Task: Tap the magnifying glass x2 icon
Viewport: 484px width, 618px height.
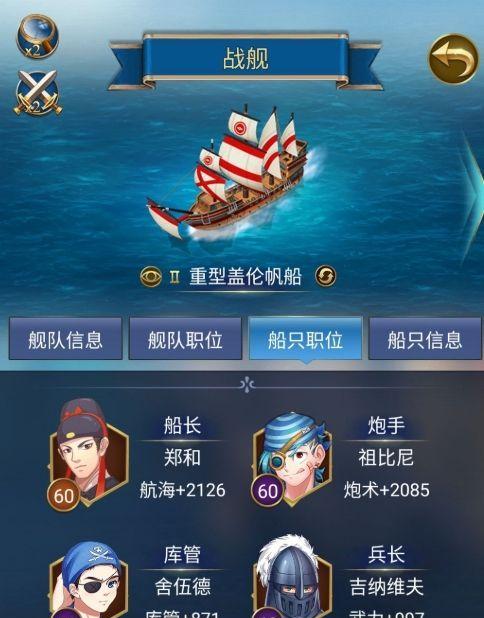Action: (37, 36)
